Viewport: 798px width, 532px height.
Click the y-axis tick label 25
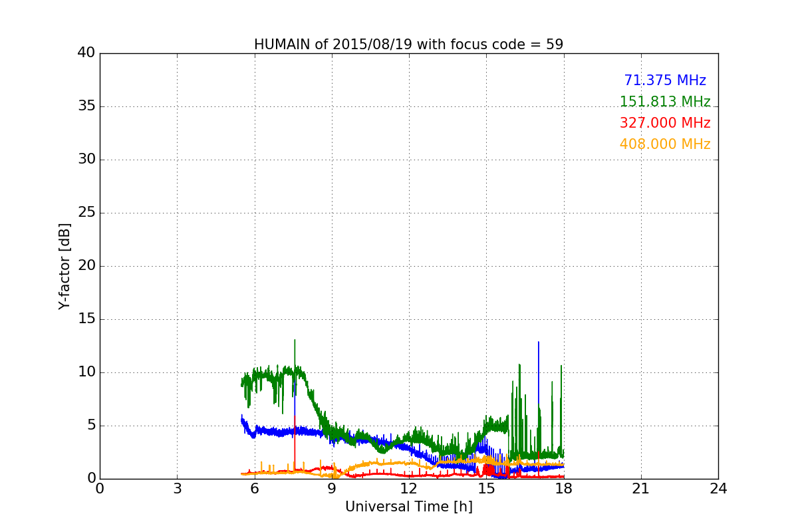tap(86, 213)
